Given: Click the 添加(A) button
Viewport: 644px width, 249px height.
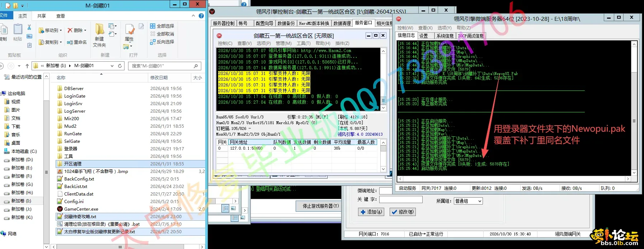Looking at the screenshot, I should click(x=371, y=212).
